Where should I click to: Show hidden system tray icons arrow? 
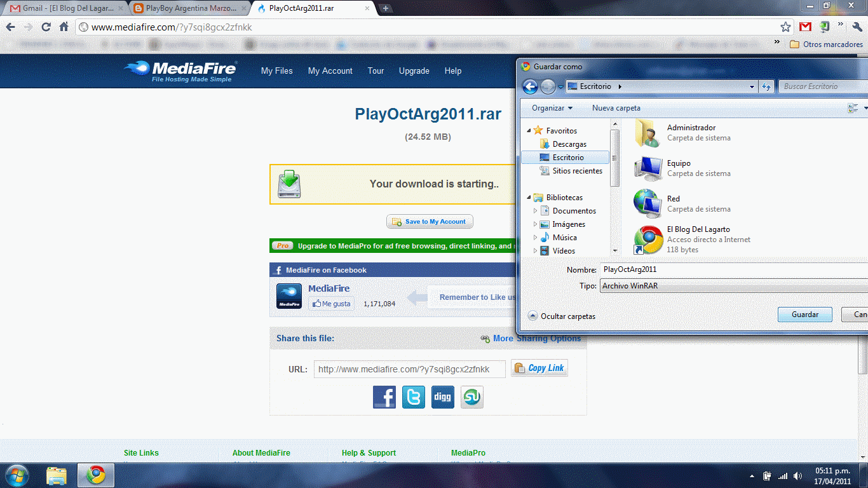click(x=752, y=476)
